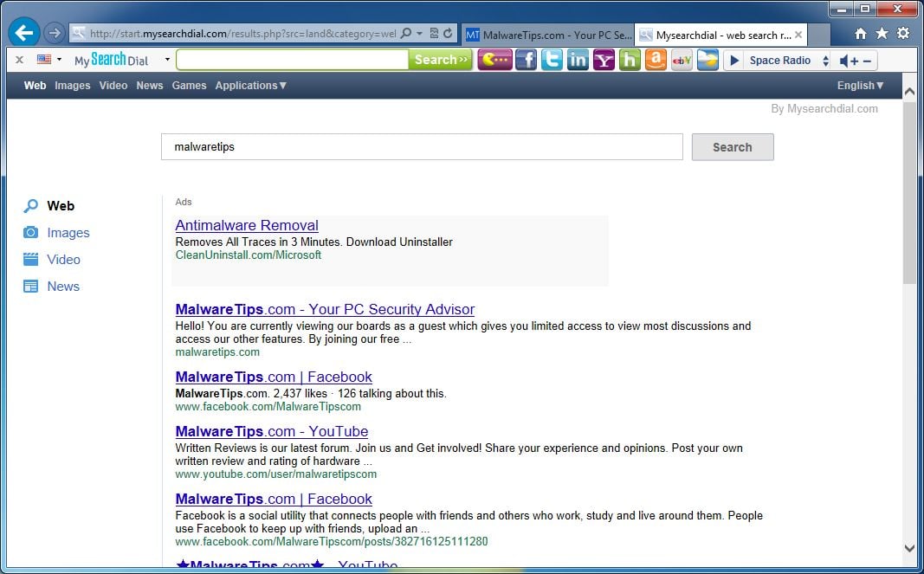924x574 pixels.
Task: Select Games in the top navigation bar
Action: [189, 86]
